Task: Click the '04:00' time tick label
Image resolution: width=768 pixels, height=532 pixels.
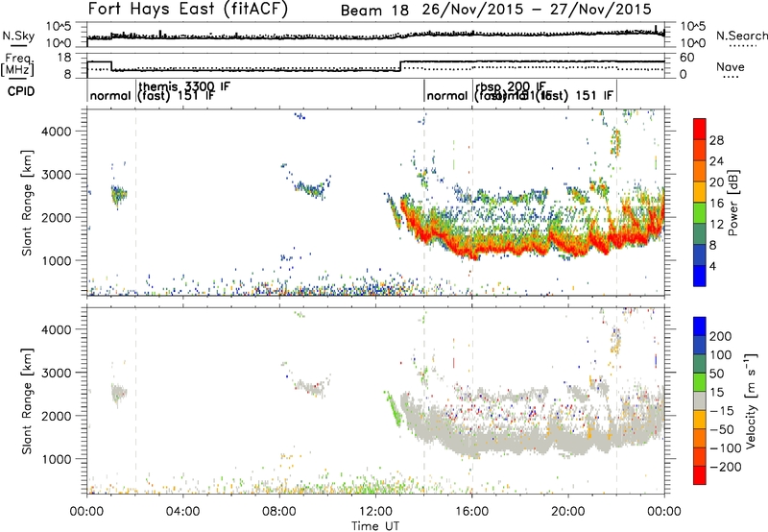Action: coord(182,512)
